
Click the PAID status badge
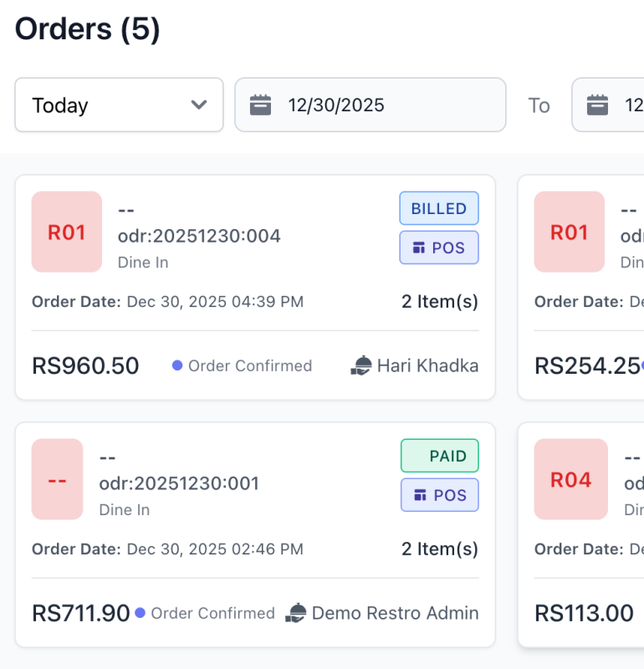pos(439,456)
